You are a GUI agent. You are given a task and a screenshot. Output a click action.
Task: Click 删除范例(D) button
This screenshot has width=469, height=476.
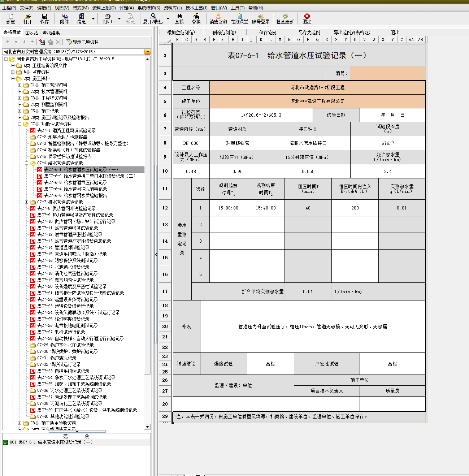(x=224, y=33)
